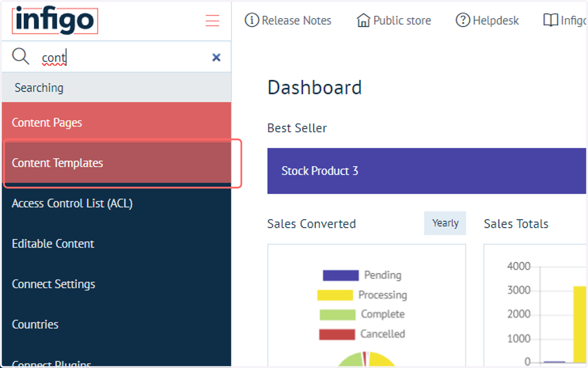Screen dimensions: 588x368
Task: Click the 2000 axis label
Action: [519, 315]
